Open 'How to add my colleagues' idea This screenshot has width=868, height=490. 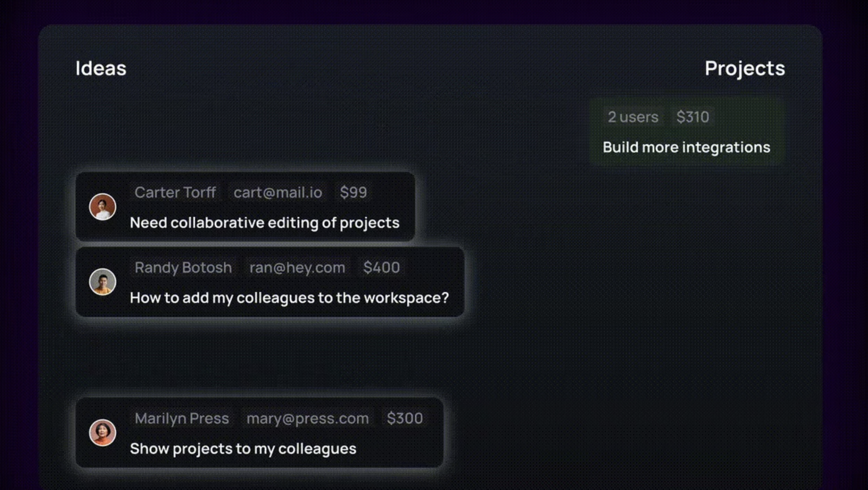(x=289, y=298)
